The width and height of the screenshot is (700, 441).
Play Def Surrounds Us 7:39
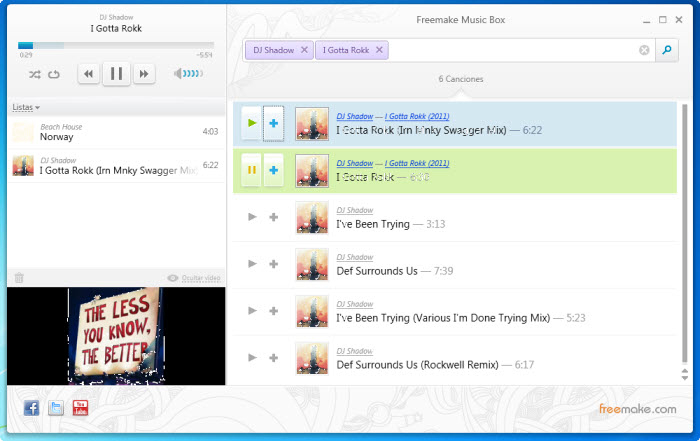[x=252, y=264]
